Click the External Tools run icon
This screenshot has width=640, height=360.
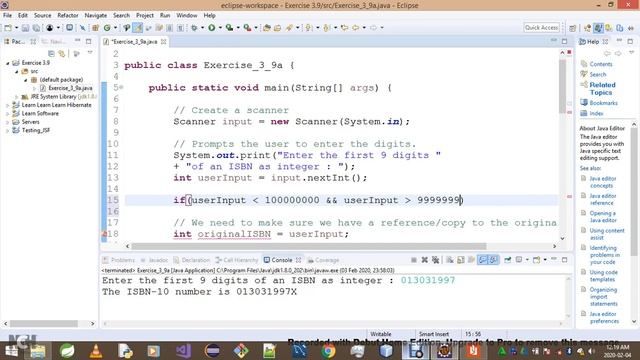(247, 27)
